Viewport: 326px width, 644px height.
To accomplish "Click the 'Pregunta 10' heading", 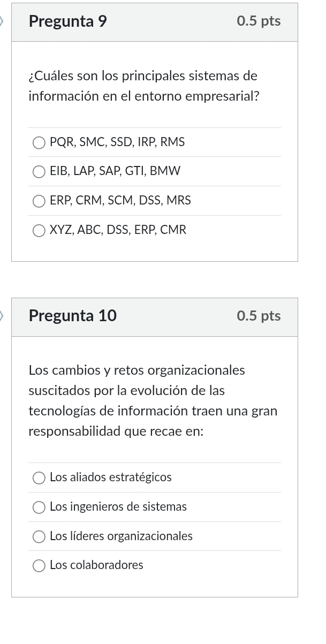I will click(73, 316).
